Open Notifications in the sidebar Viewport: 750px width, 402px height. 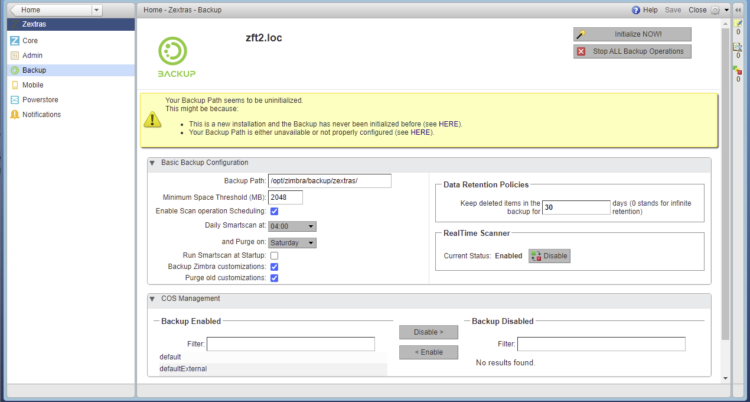[x=42, y=115]
